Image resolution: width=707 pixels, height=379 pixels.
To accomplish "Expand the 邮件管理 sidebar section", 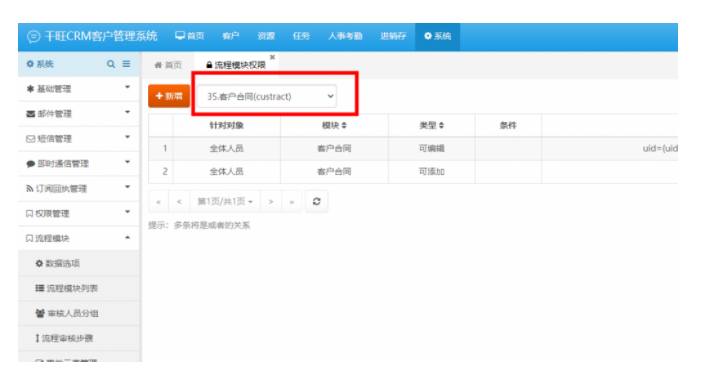I will [79, 114].
